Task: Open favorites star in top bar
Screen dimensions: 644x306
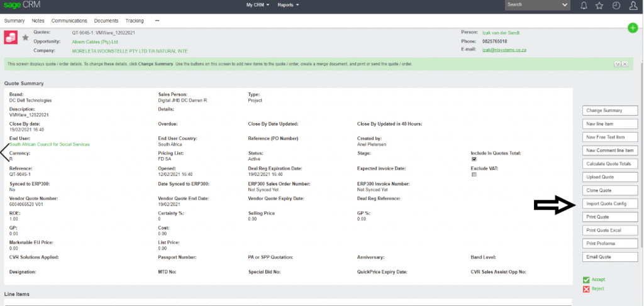Action: [x=600, y=6]
